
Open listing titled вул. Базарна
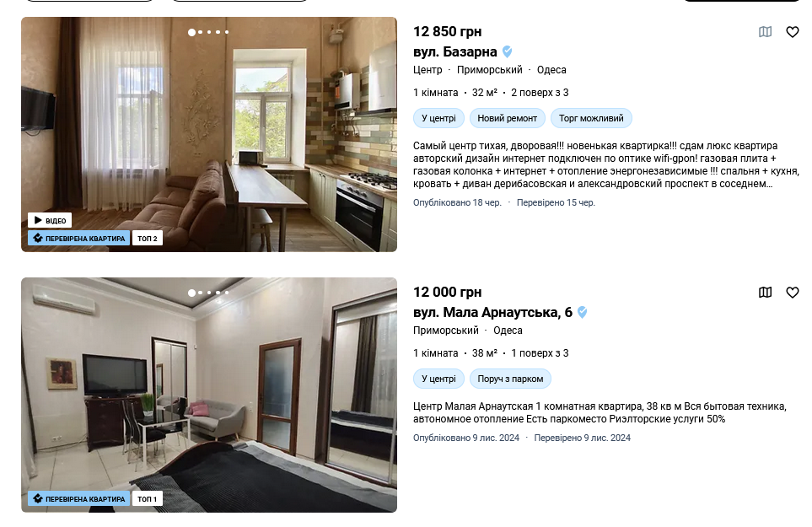pos(455,51)
